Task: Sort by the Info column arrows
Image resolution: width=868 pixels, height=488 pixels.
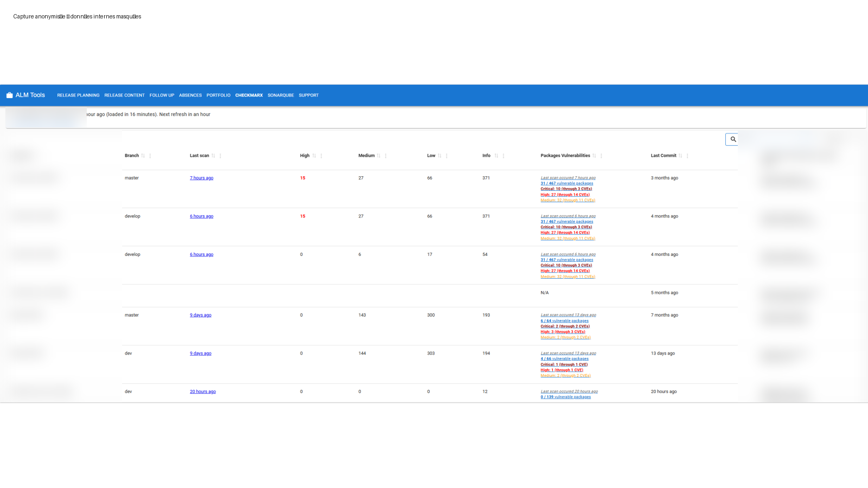Action: point(496,156)
